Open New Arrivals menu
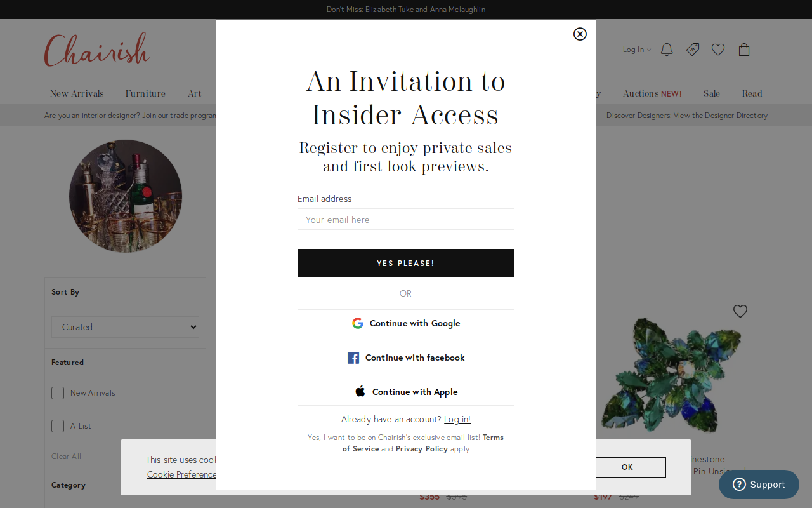Screen dimensions: 812x508 point(77,93)
